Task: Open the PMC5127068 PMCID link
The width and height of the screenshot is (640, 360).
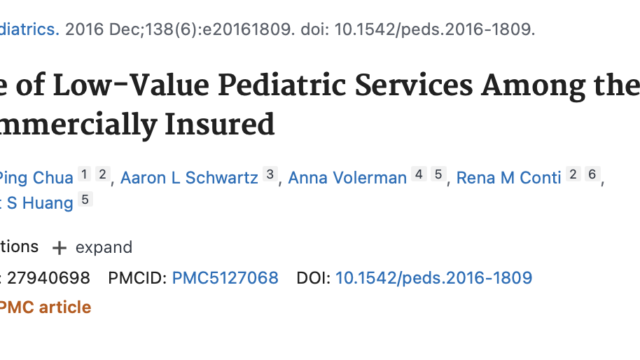Action: click(x=225, y=278)
